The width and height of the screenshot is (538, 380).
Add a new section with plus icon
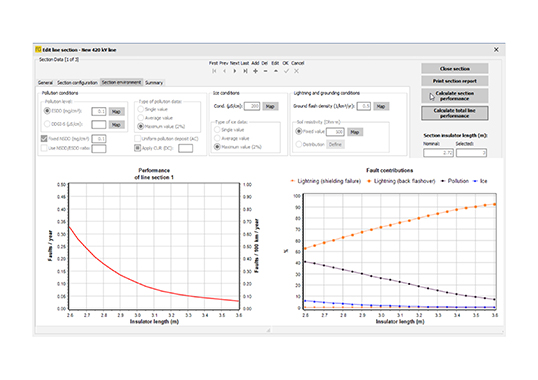(x=255, y=71)
